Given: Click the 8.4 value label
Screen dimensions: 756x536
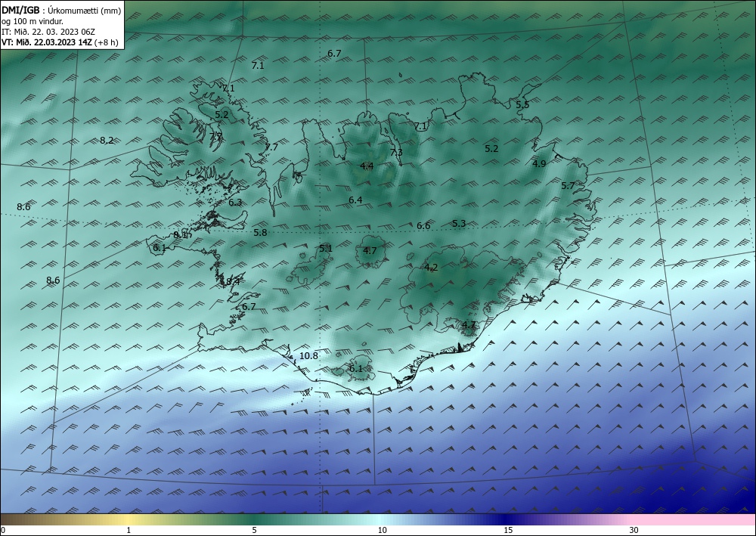Looking at the screenshot, I should pos(233,281).
